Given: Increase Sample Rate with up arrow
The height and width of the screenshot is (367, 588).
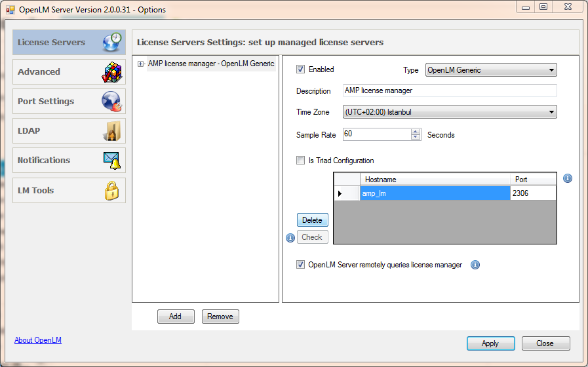Looking at the screenshot, I should pyautogui.click(x=416, y=132).
